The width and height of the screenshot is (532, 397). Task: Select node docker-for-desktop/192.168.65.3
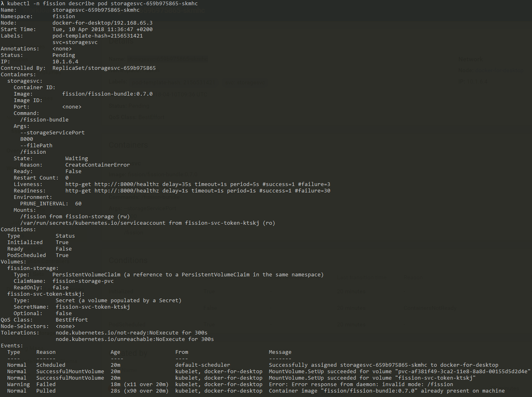click(103, 23)
